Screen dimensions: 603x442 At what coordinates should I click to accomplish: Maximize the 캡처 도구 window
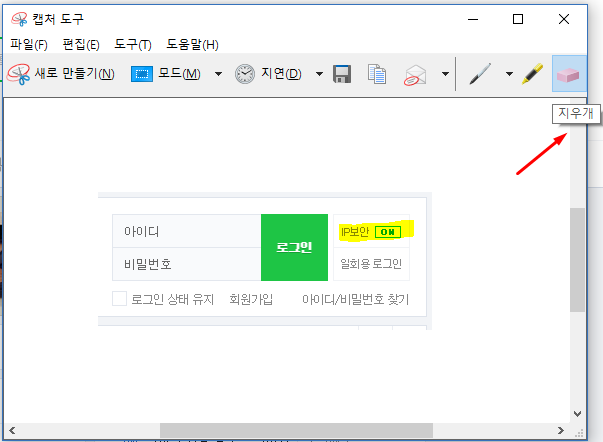(518, 19)
